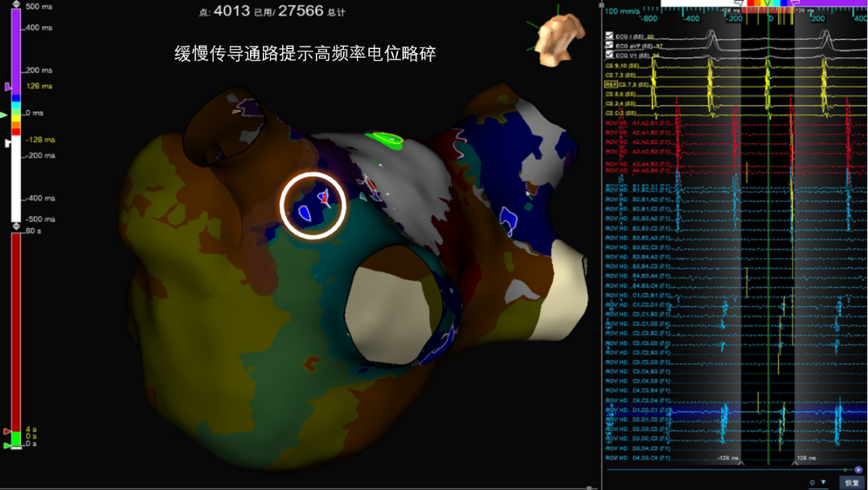Select the ROV HD B2,B3,C2 channel
The height and width of the screenshot is (490, 868).
click(x=637, y=228)
